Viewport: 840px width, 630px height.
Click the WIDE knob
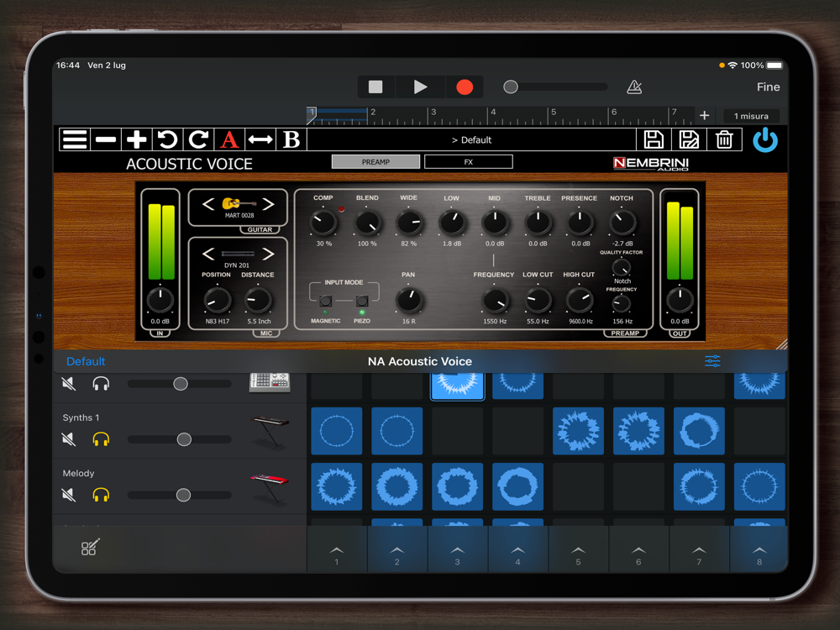pos(409,223)
